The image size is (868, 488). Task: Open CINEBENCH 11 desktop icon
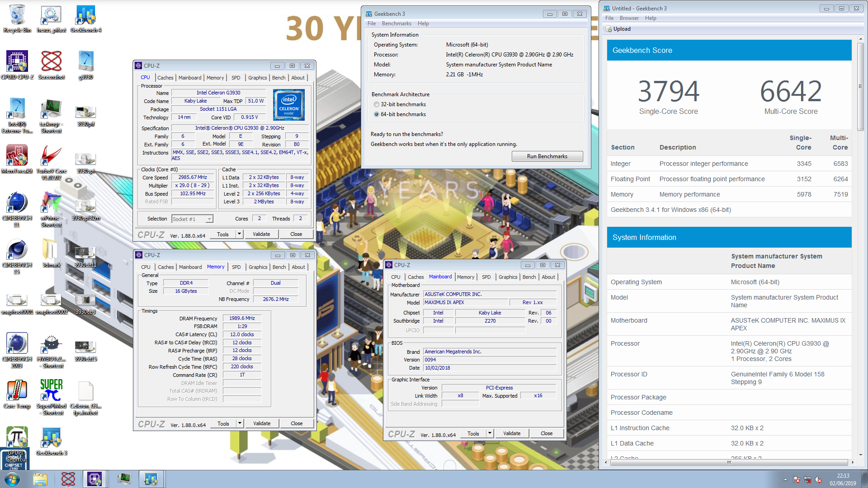click(17, 209)
